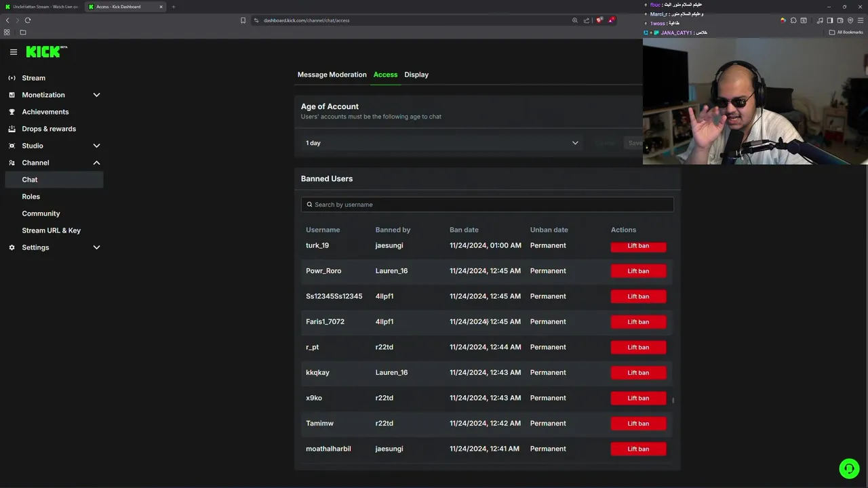This screenshot has width=868, height=488.
Task: Open the Brave Wallet icon
Action: [x=840, y=20]
